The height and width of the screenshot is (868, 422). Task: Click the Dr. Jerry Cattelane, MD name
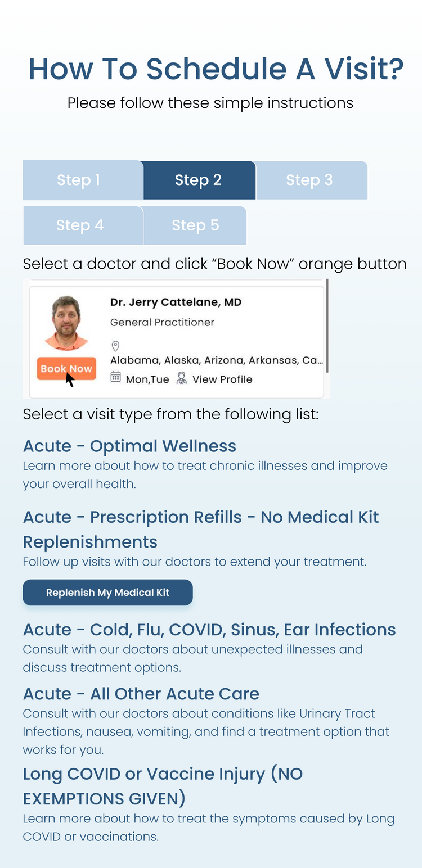(x=176, y=302)
